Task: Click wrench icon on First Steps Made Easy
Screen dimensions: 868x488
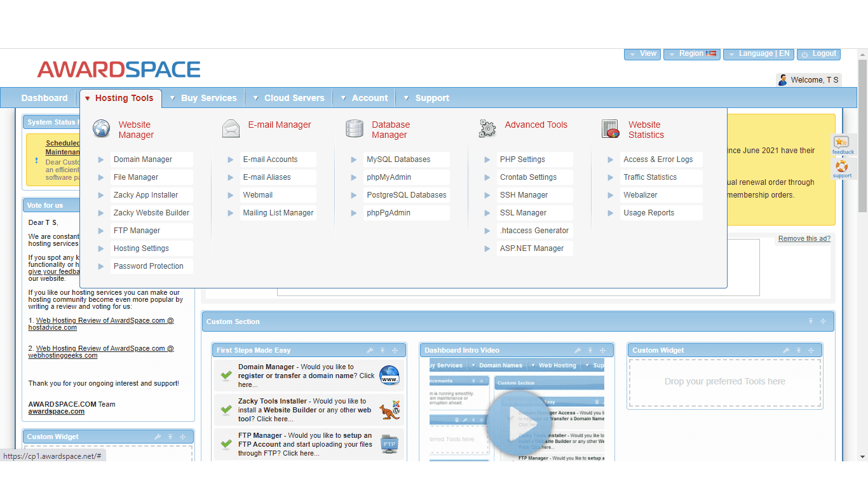Action: pyautogui.click(x=370, y=351)
